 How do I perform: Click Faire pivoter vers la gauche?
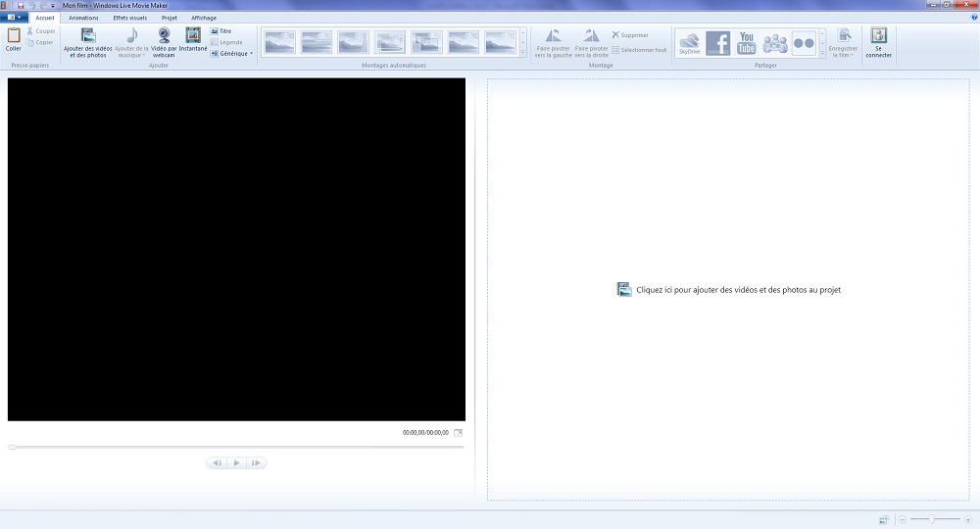click(x=553, y=42)
